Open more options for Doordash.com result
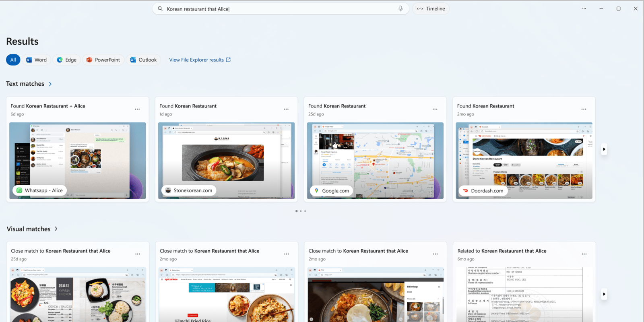The width and height of the screenshot is (644, 322). click(584, 109)
